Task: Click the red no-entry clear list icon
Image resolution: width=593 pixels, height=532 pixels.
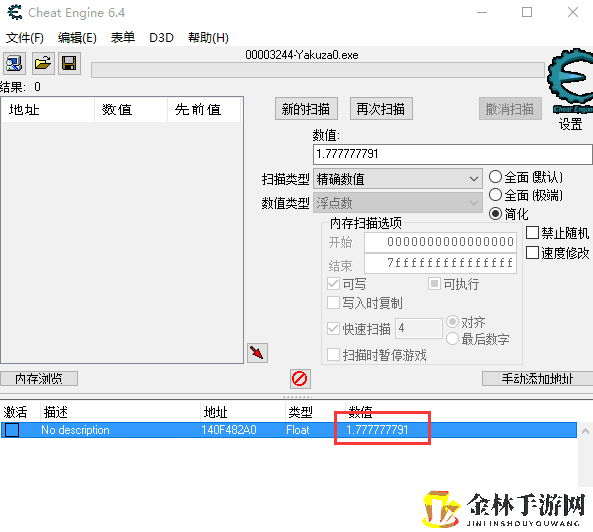Action: tap(300, 379)
